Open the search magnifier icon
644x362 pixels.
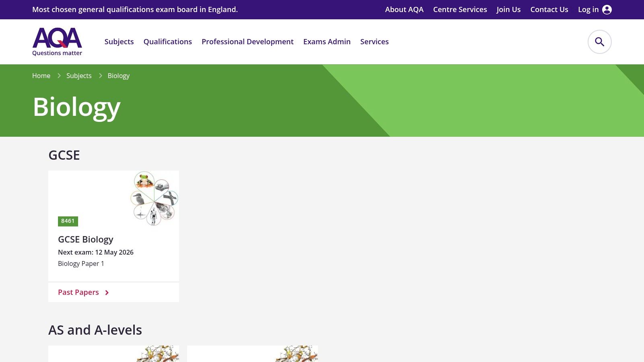599,42
